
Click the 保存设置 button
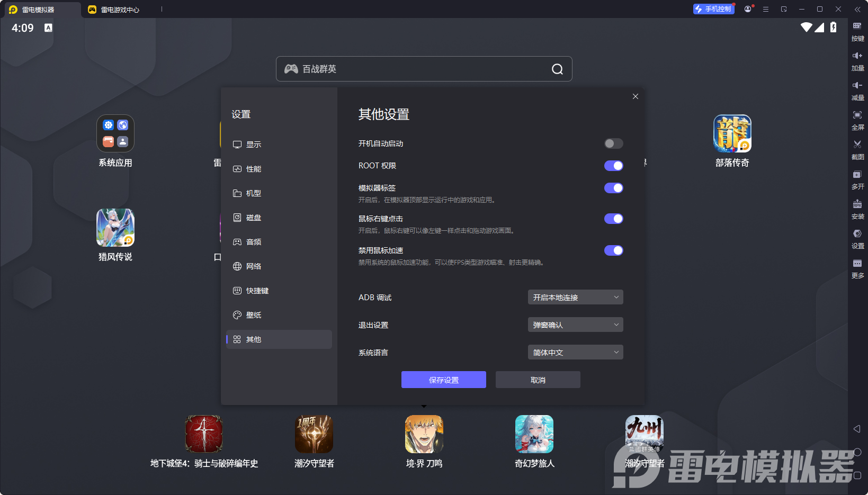click(443, 380)
